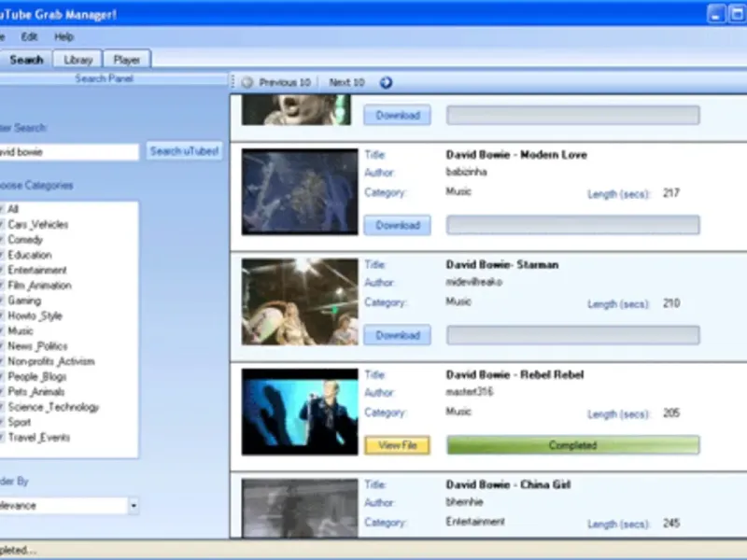This screenshot has width=747, height=560.
Task: Click the China Girl video thumbnail
Action: (300, 508)
